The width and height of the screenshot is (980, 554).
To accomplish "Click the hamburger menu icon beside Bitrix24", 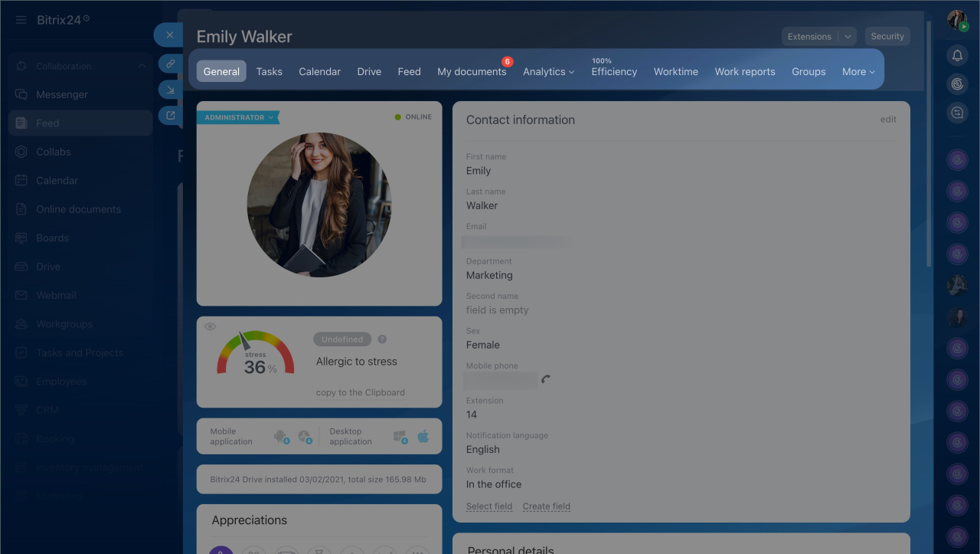I will 21,20.
